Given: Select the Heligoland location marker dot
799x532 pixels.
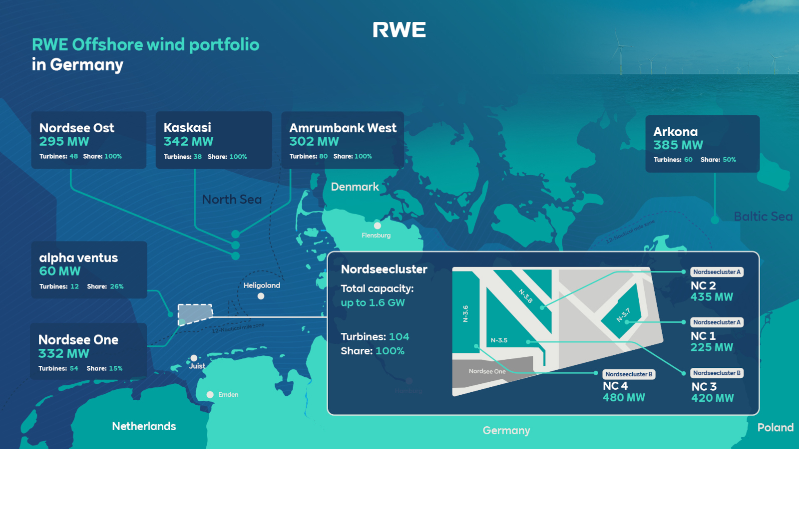Looking at the screenshot, I should [260, 295].
